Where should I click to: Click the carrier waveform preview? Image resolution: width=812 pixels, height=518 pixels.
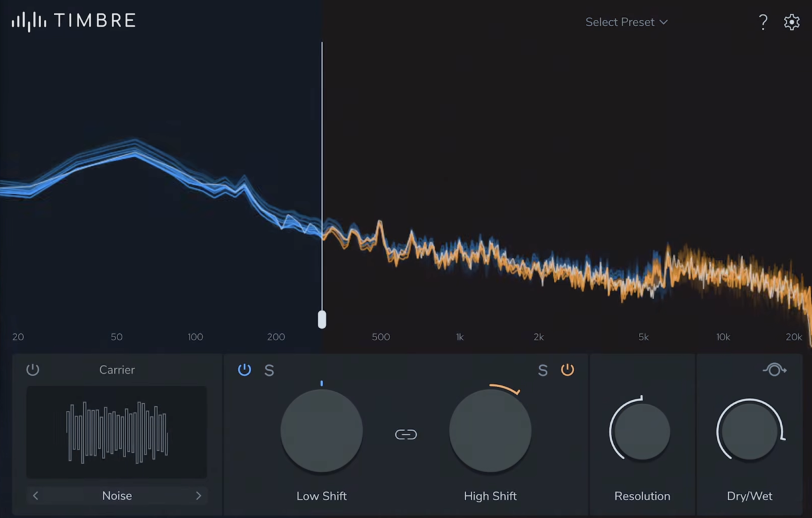click(117, 432)
